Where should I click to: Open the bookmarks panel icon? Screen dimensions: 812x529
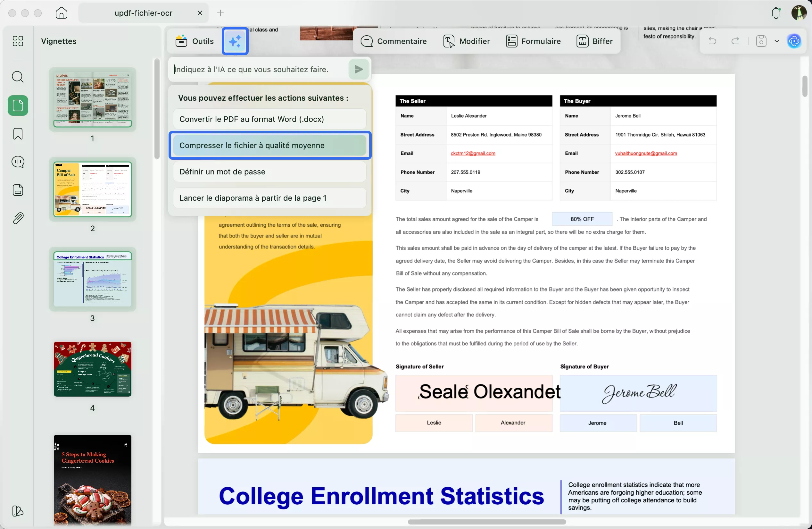point(18,134)
